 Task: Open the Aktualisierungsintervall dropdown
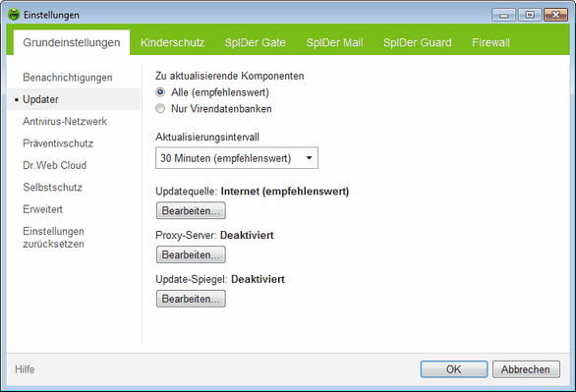click(x=237, y=158)
